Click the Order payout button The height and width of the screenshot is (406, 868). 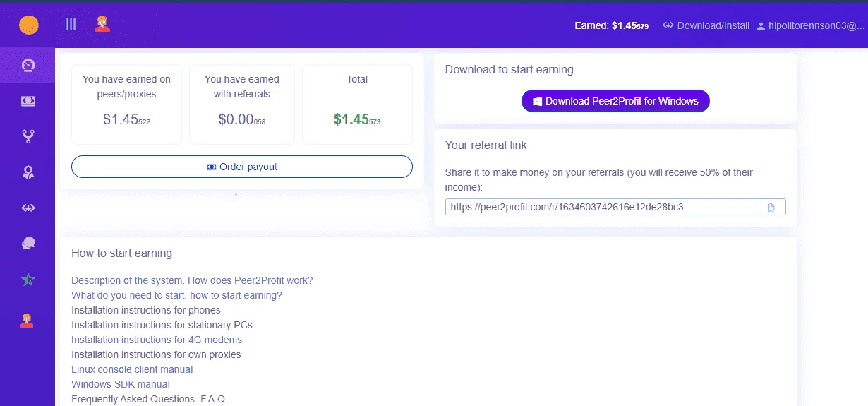(242, 167)
